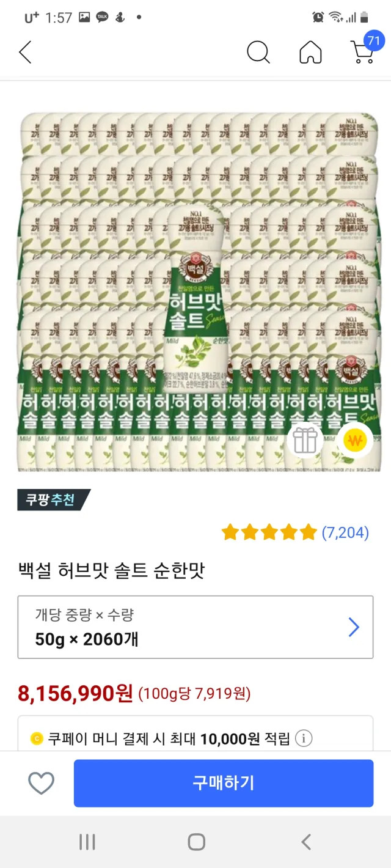Tap the back arrow at top left
This screenshot has height=868, width=391.
tap(25, 53)
